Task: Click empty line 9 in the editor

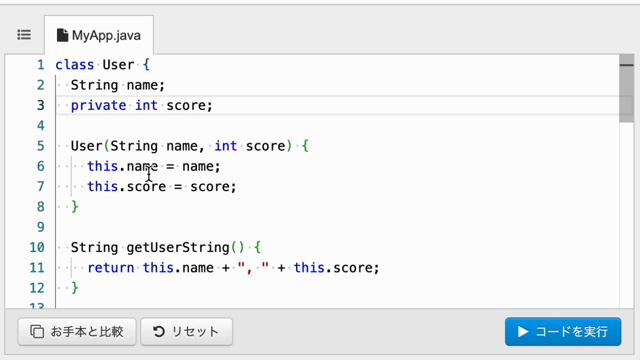Action: pos(337,227)
